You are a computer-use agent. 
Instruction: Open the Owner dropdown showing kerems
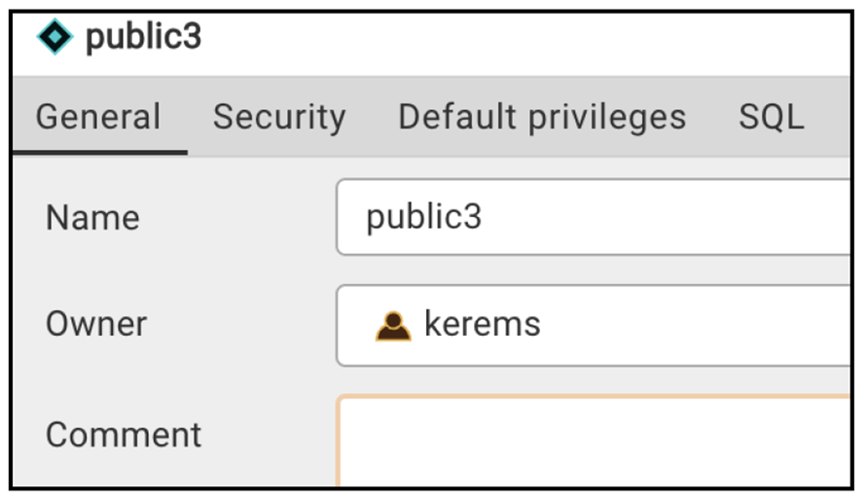[593, 326]
